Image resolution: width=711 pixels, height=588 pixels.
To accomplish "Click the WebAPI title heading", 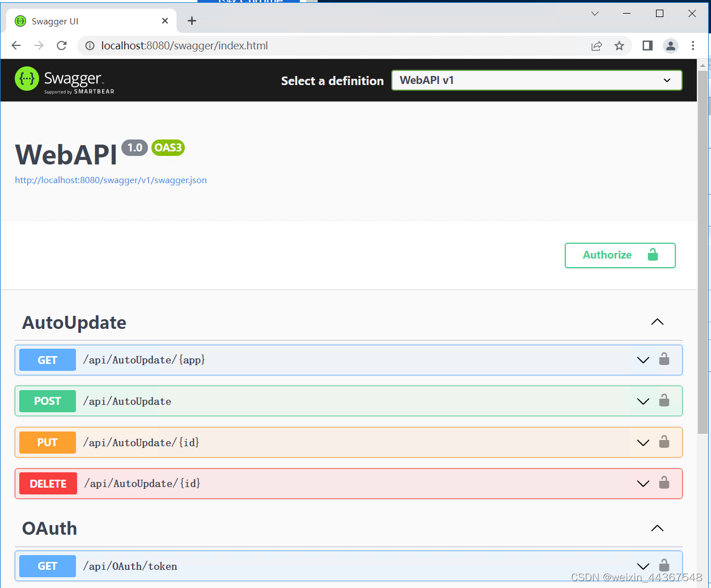I will [x=66, y=155].
